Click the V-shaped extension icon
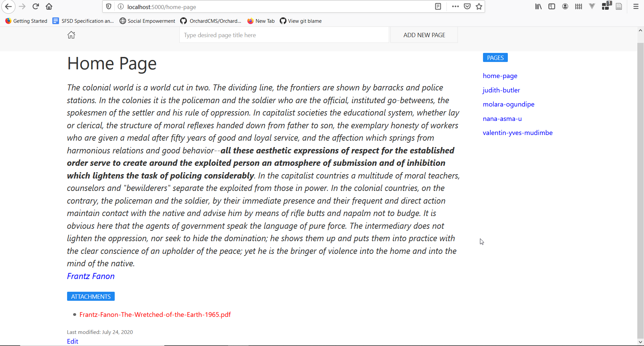The image size is (644, 346). click(x=592, y=6)
